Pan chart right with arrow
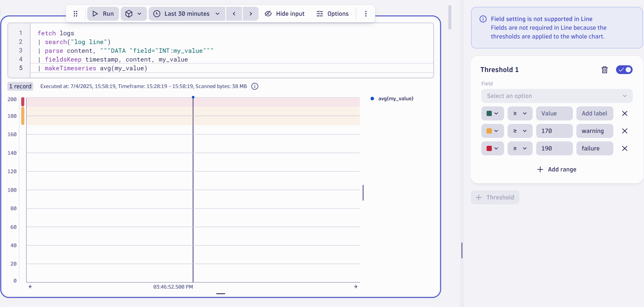The image size is (644, 307). click(x=356, y=287)
